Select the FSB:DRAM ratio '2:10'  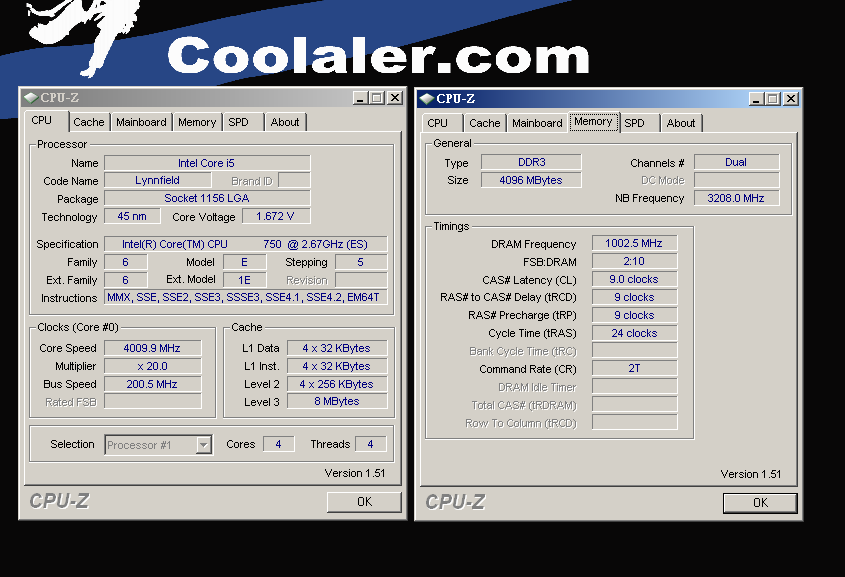pyautogui.click(x=635, y=261)
